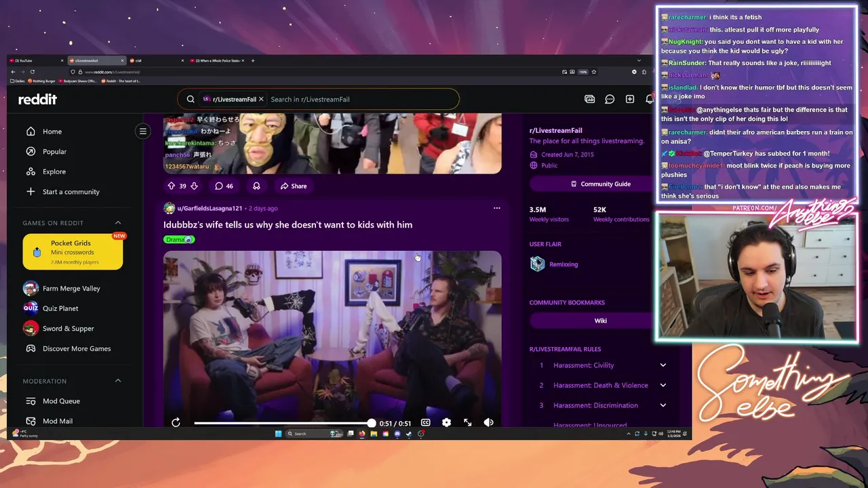
Task: Toggle the video volume icon
Action: (x=488, y=422)
